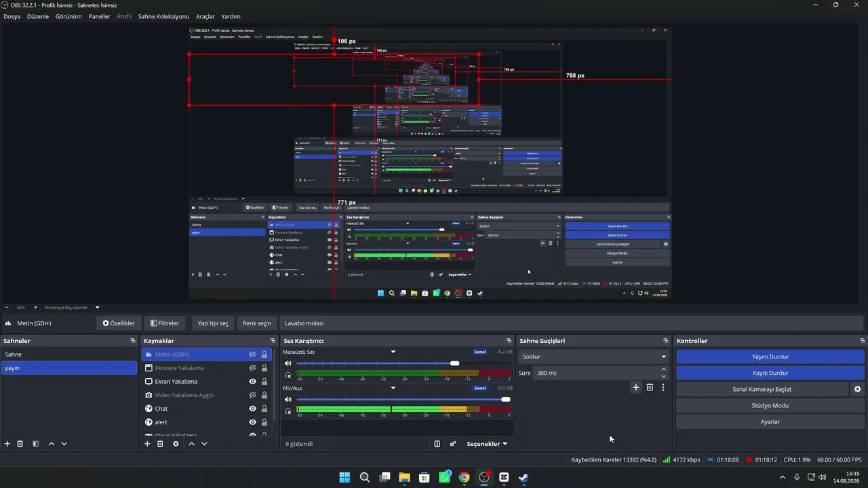Decrease Süre duration with down arrow

[x=663, y=376]
